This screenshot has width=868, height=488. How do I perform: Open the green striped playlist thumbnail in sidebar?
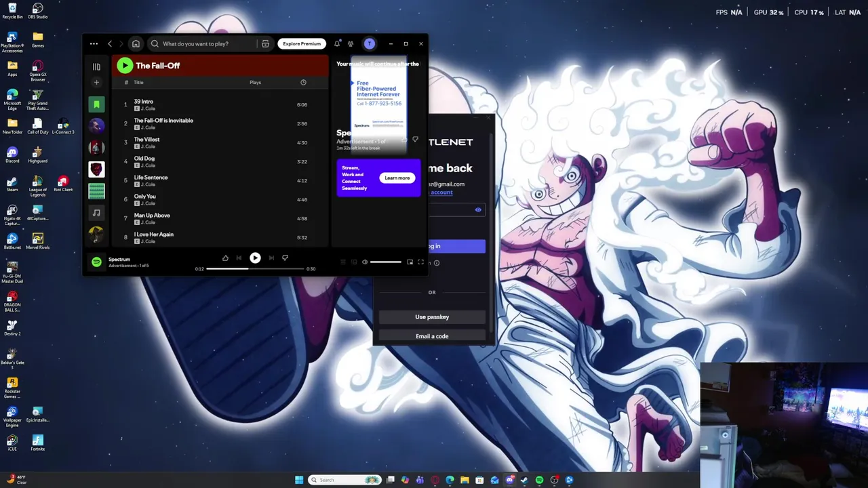tap(96, 191)
